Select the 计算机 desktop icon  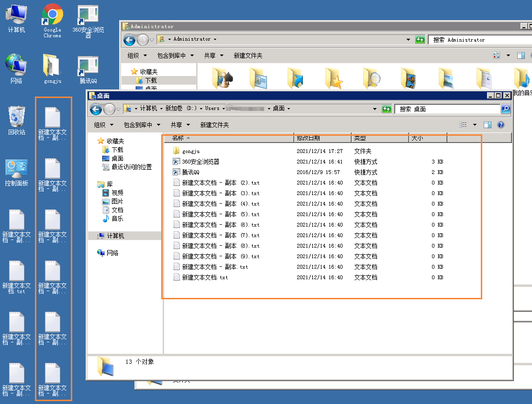pos(16,15)
